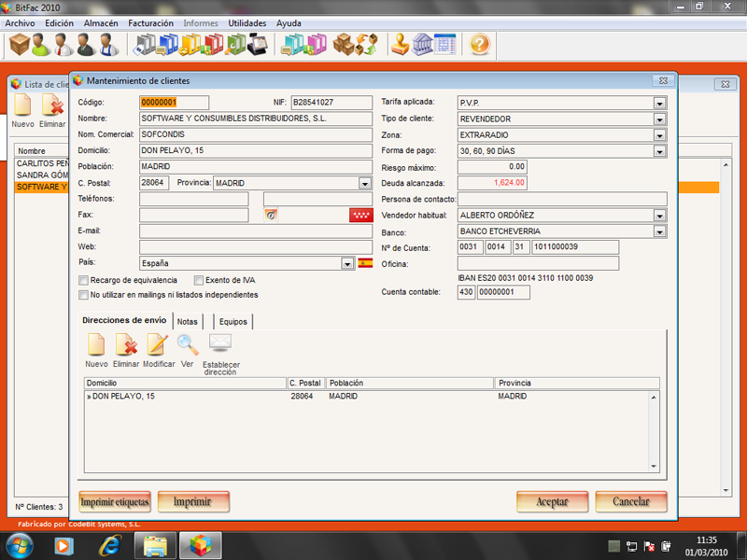Open the green-shirt person toolbar icon
This screenshot has height=560, width=747.
pos(41,44)
